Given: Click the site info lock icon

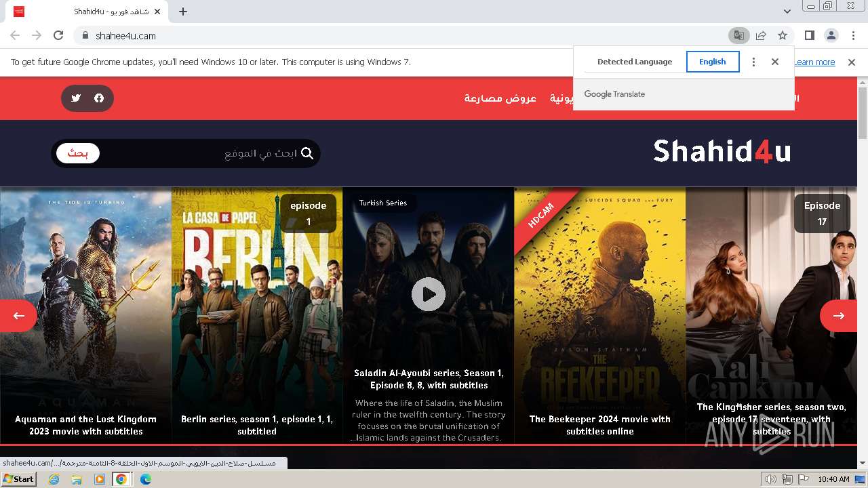Looking at the screenshot, I should click(85, 35).
